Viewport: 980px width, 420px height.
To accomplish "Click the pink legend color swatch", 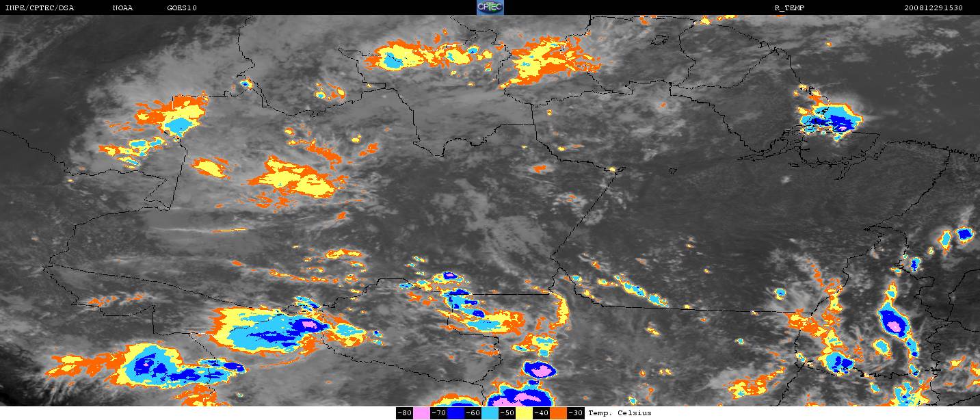I will pyautogui.click(x=421, y=413).
